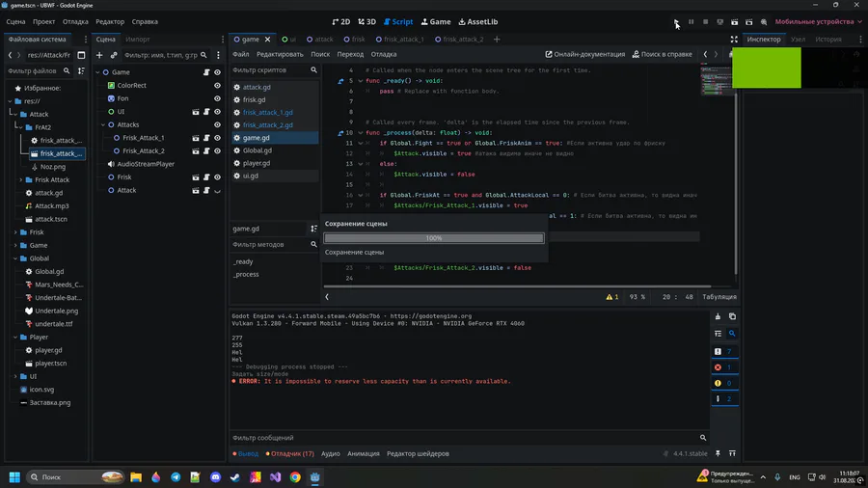This screenshot has width=868, height=488.
Task: Collapse the Attacks node tree
Action: point(103,125)
